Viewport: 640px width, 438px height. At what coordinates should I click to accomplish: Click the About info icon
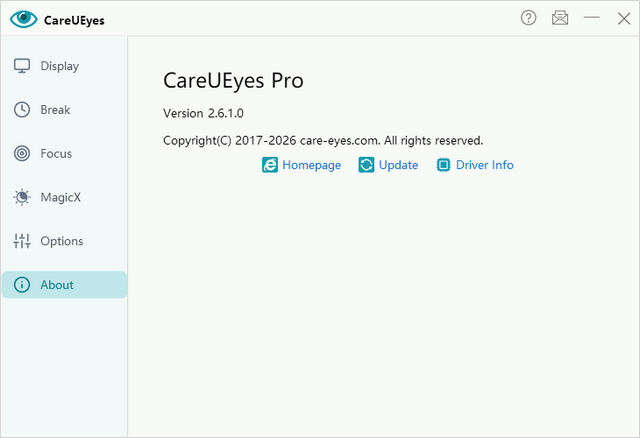coord(22,285)
